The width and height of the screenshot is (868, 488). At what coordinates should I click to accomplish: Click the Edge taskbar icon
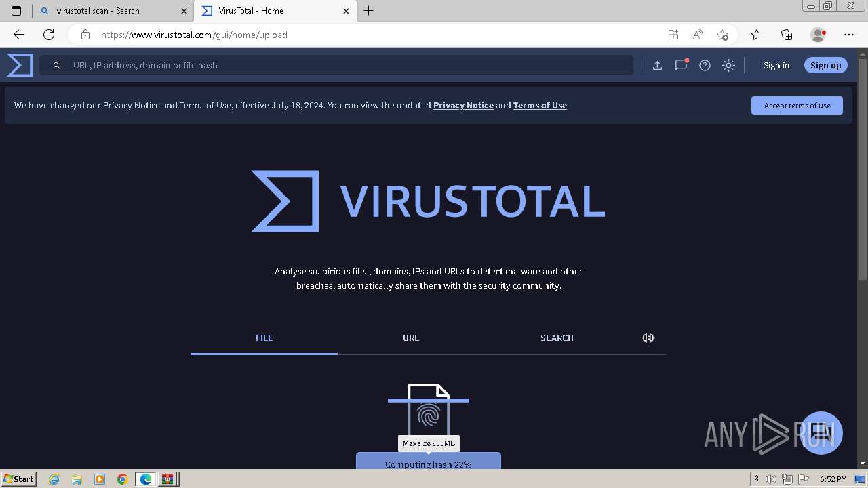point(146,479)
